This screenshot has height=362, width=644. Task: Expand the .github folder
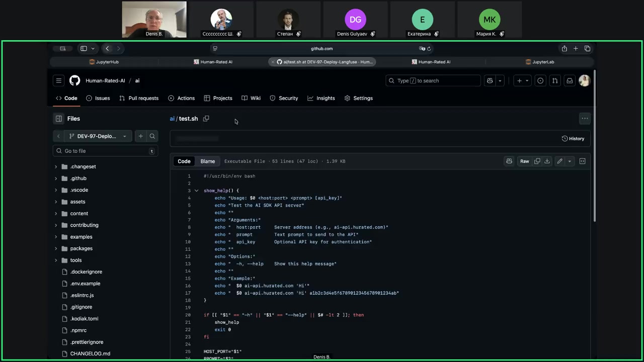pos(56,178)
